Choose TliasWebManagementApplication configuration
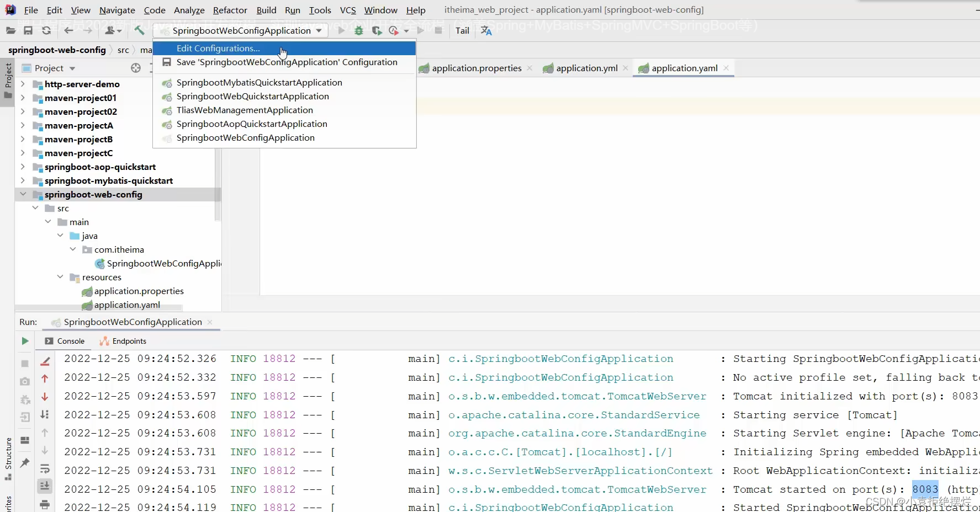 point(284,110)
